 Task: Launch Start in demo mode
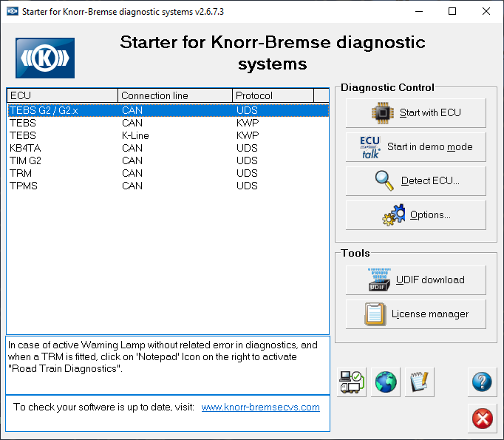(x=416, y=147)
